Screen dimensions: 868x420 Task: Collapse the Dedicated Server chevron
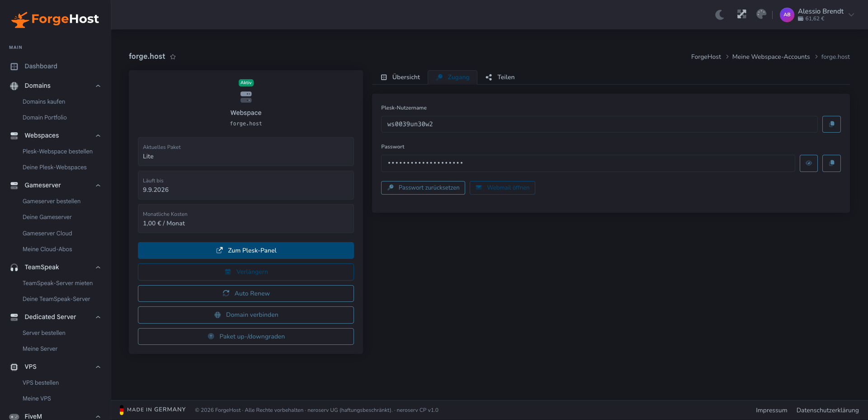pyautogui.click(x=98, y=317)
